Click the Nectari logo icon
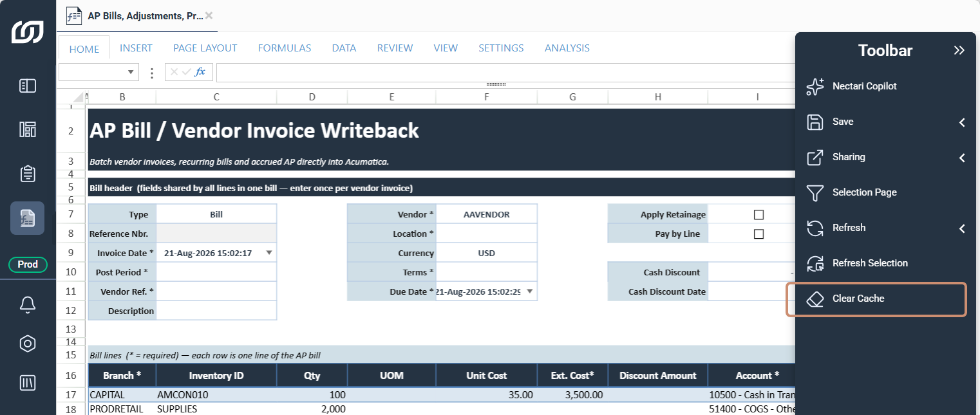 28,32
